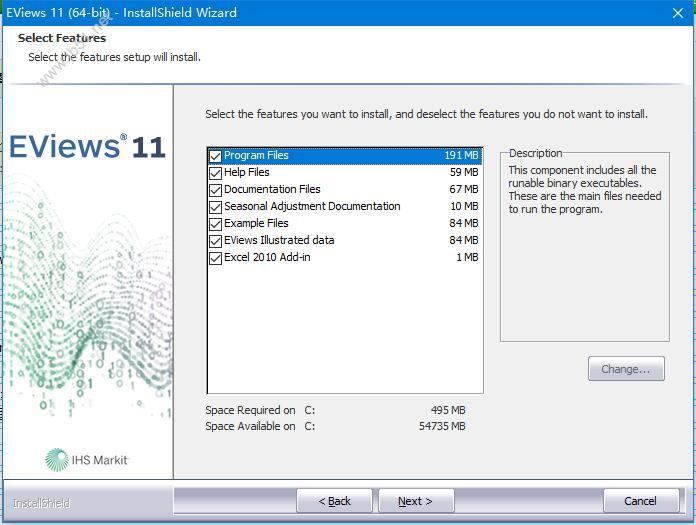This screenshot has height=525, width=696.
Task: Select the Excel 2010 Add-in label
Action: (267, 257)
